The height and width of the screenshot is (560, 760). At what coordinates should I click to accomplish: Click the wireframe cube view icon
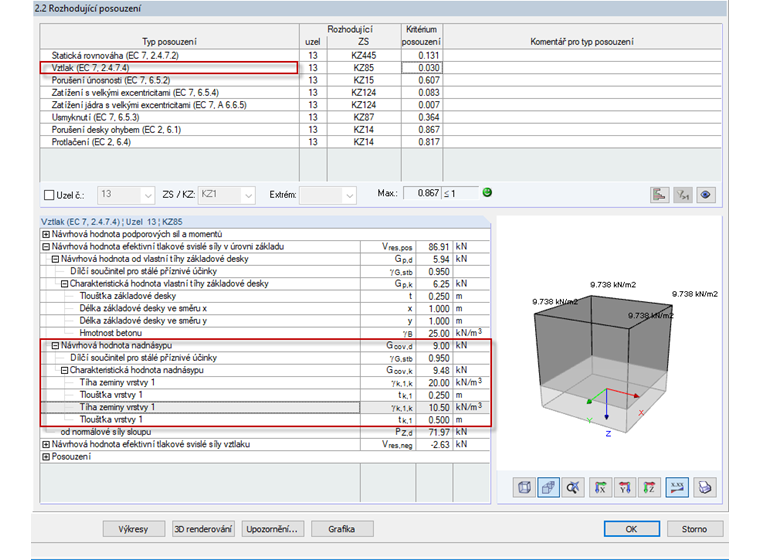pos(524,487)
